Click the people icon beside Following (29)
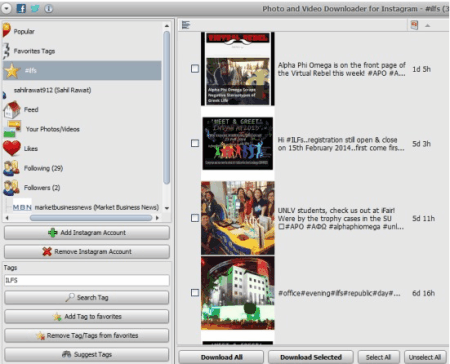The height and width of the screenshot is (364, 450). click(x=11, y=168)
